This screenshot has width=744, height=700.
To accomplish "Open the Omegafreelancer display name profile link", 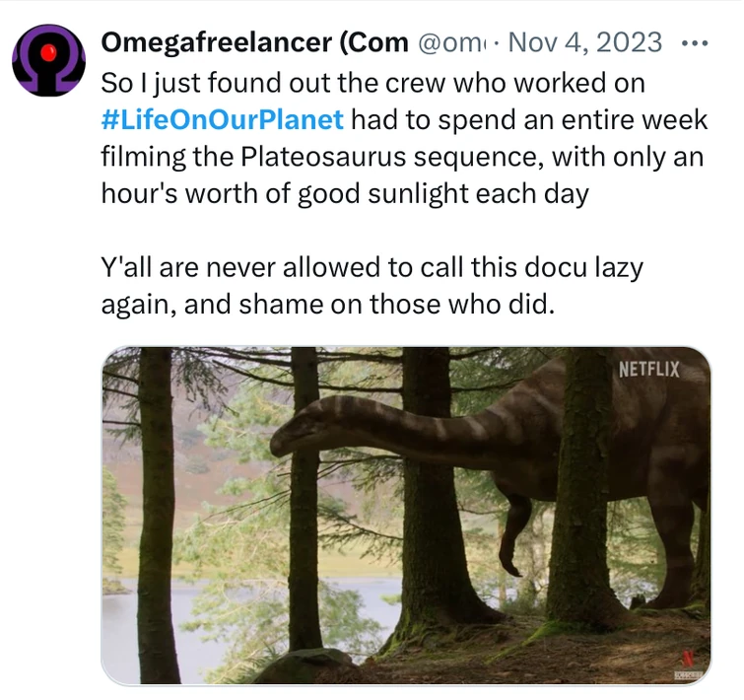I will 254,42.
